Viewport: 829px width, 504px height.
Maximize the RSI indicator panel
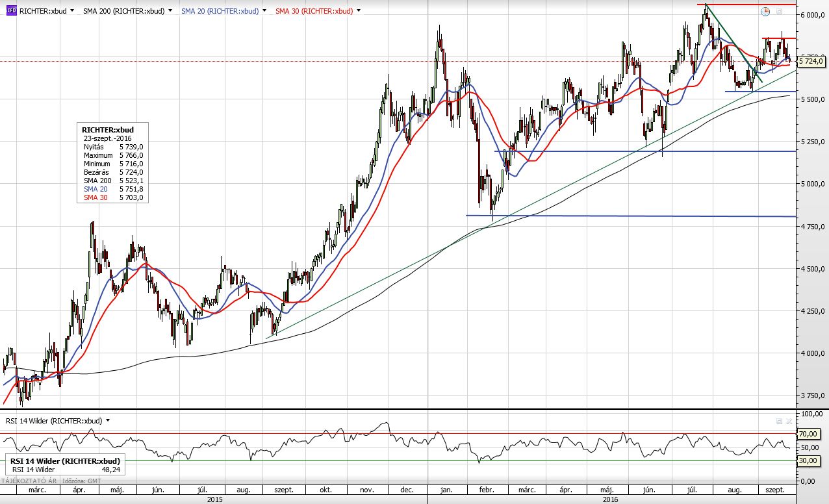(779, 421)
